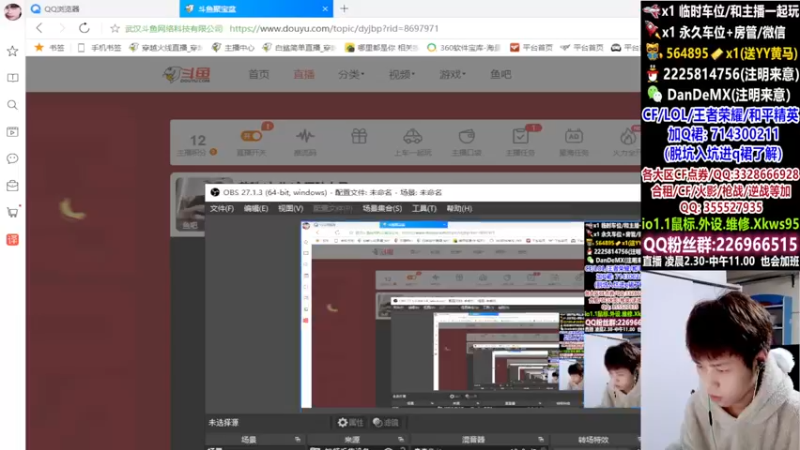The image size is (800, 450).
Task: Open the AD task icon
Action: point(573,136)
